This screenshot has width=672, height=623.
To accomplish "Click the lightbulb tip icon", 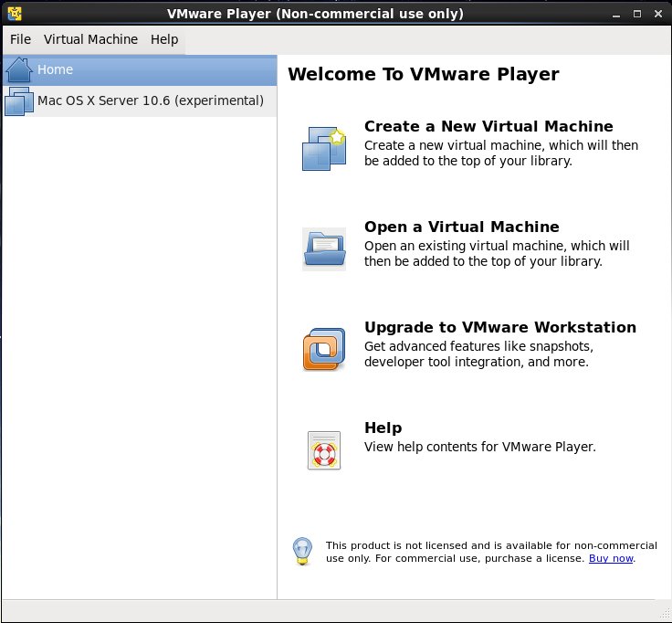I will 302,552.
